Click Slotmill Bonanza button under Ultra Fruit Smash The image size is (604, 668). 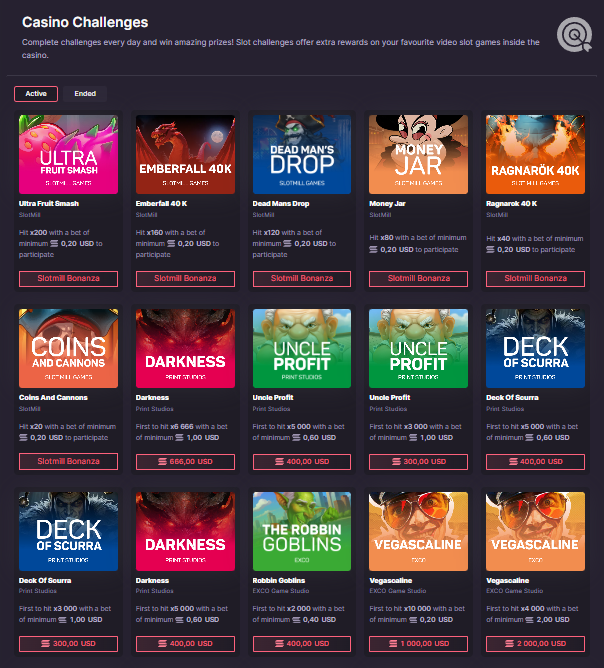pyautogui.click(x=68, y=279)
